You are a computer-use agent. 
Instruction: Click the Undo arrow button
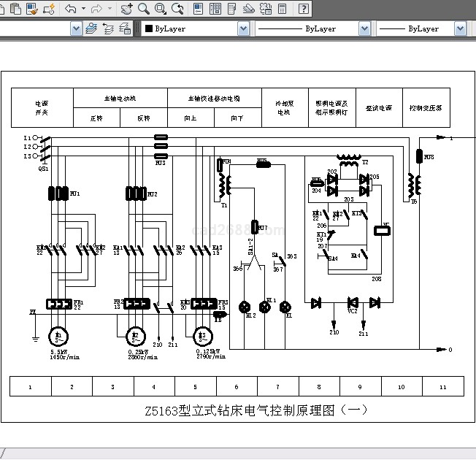point(71,9)
